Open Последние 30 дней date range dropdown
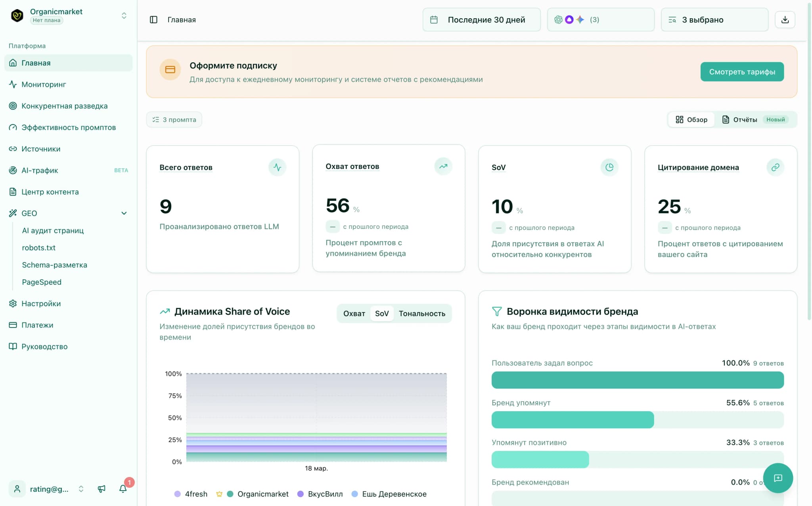The width and height of the screenshot is (812, 506). 481,20
